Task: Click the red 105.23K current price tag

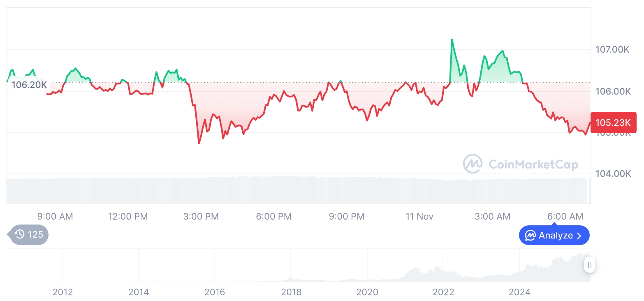Action: pos(613,123)
